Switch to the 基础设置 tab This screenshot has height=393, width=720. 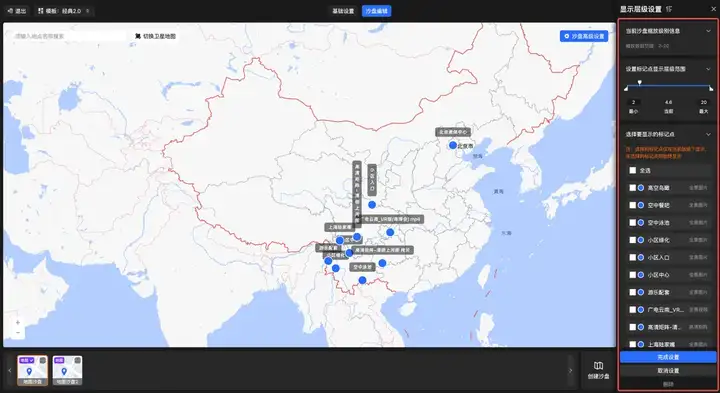[x=343, y=11]
